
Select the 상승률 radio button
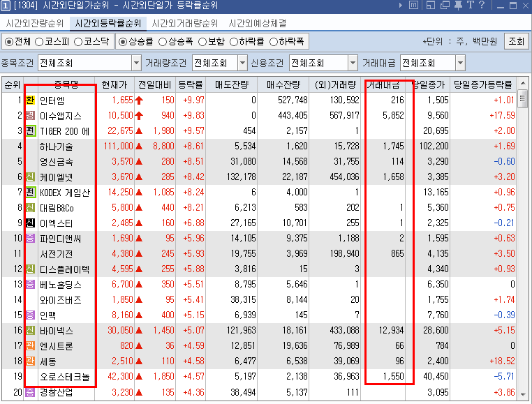pos(123,42)
